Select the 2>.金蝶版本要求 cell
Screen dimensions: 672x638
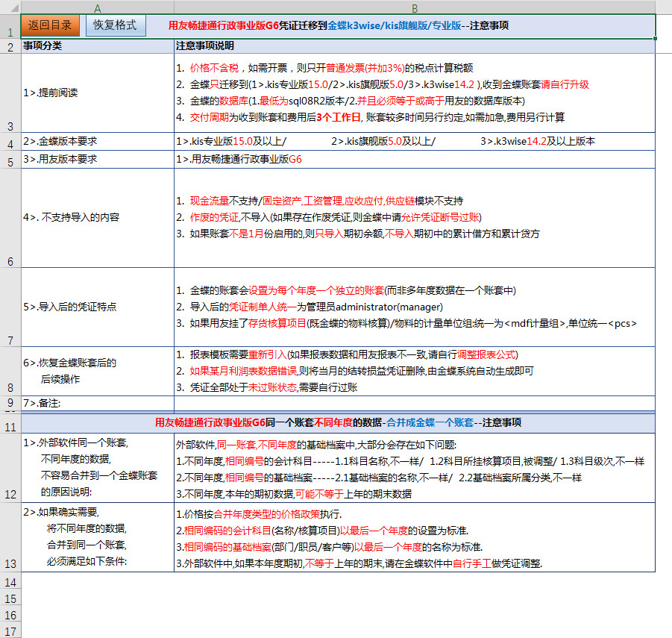coord(98,141)
